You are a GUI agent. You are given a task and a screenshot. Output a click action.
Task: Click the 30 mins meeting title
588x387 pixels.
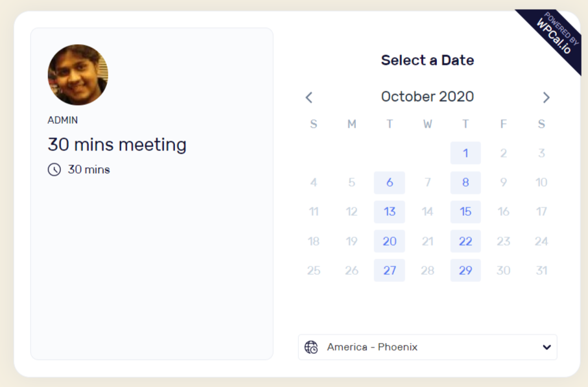pos(117,145)
